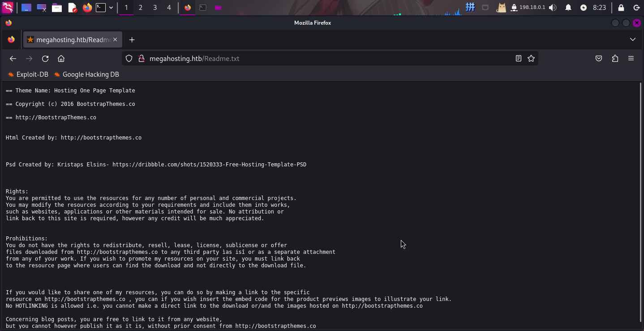
Task: Open the Exploit-DB bookmark
Action: point(28,74)
